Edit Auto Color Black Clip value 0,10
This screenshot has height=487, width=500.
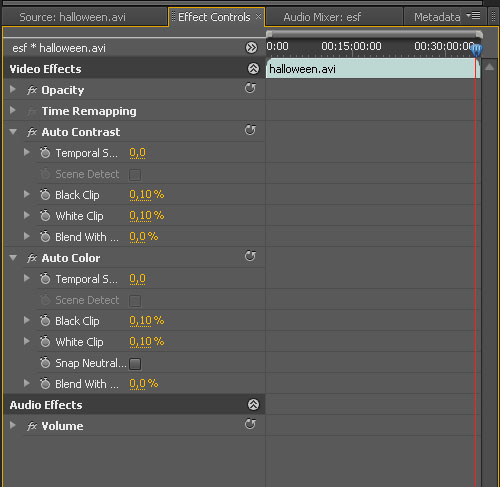click(x=141, y=321)
